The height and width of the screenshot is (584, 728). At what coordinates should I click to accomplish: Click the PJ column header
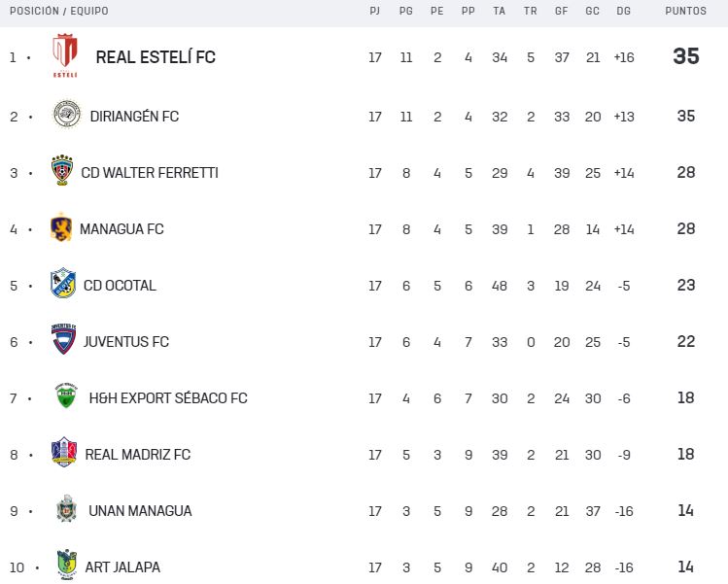pos(375,12)
